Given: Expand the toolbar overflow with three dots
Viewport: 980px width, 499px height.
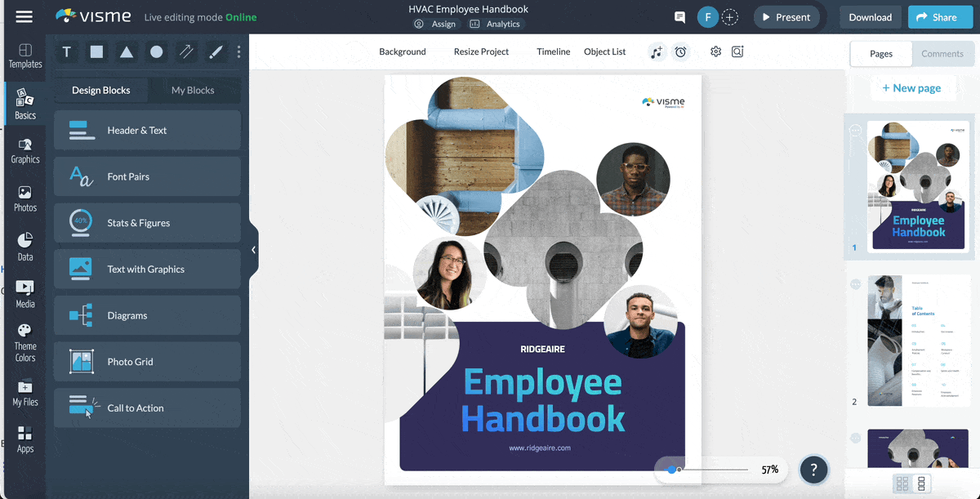Looking at the screenshot, I should pyautogui.click(x=238, y=51).
